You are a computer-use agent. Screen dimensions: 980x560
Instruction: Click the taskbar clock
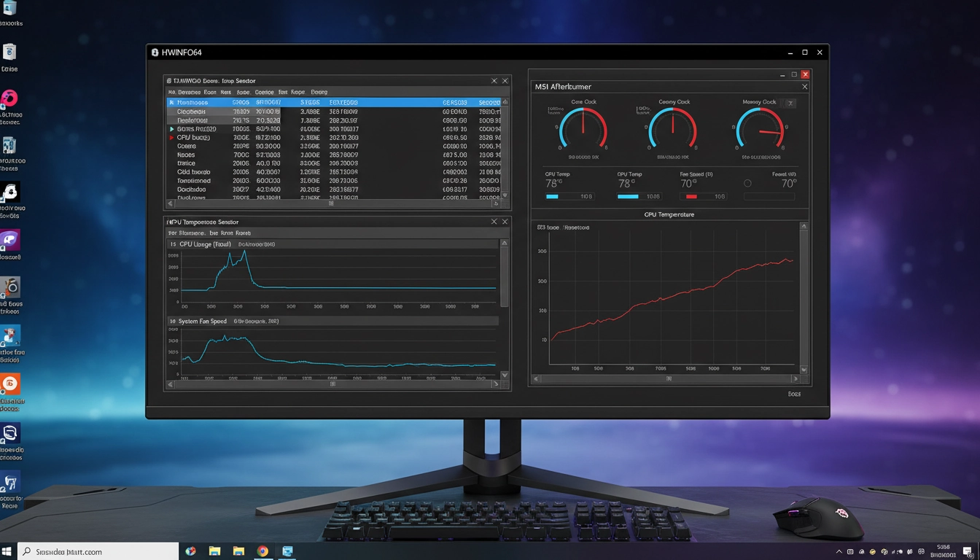[x=943, y=551]
